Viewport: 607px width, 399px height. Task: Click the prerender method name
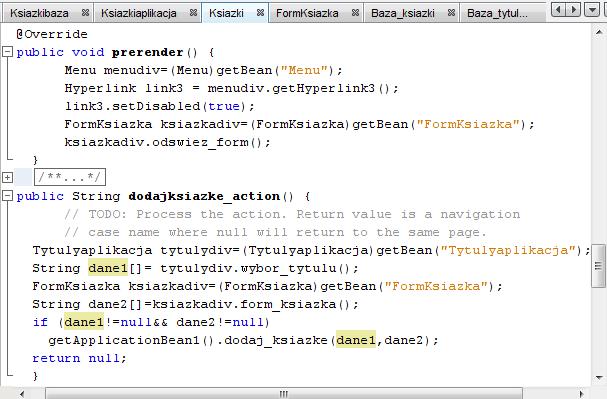(147, 52)
